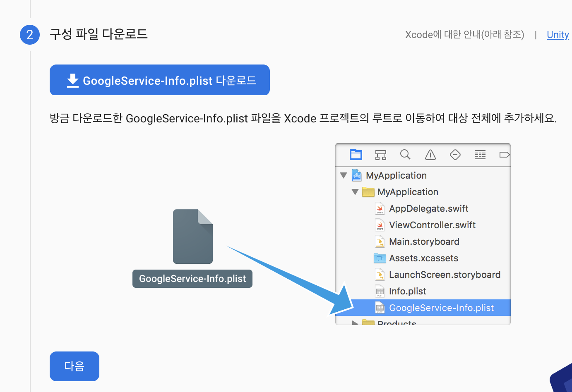
Task: Click the Products folder row
Action: pos(423,321)
